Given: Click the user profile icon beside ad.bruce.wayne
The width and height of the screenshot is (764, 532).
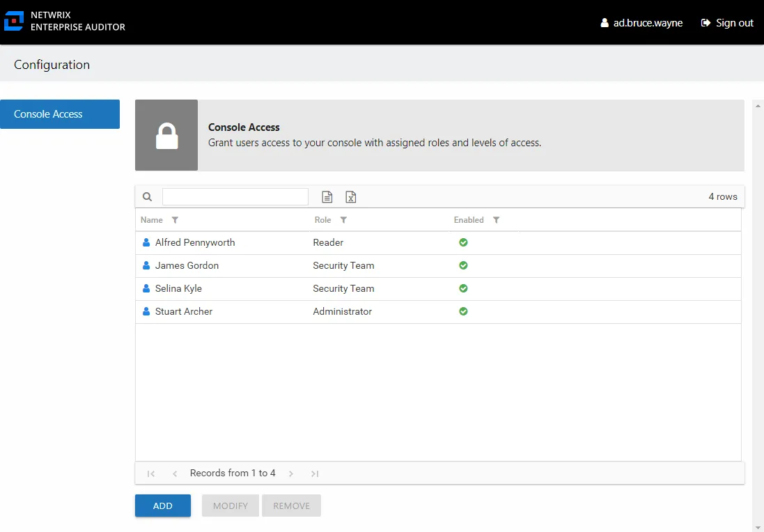Looking at the screenshot, I should pos(605,23).
